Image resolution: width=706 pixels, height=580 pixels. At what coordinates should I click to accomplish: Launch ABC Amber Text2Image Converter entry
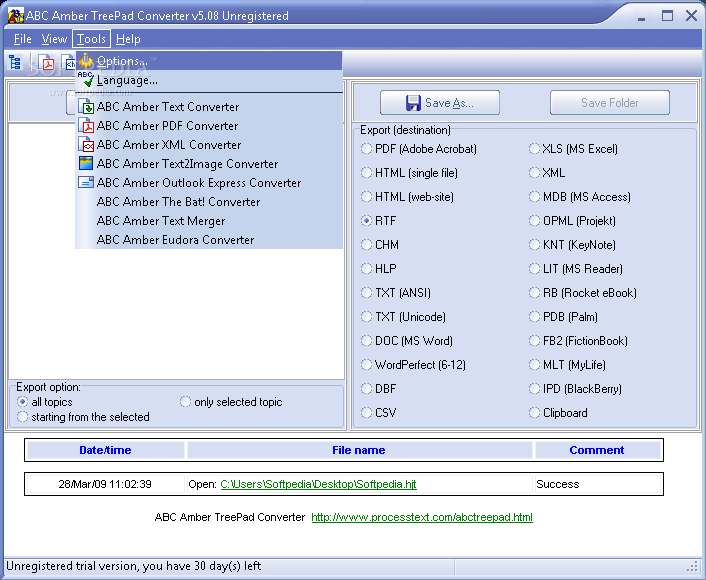(x=209, y=163)
